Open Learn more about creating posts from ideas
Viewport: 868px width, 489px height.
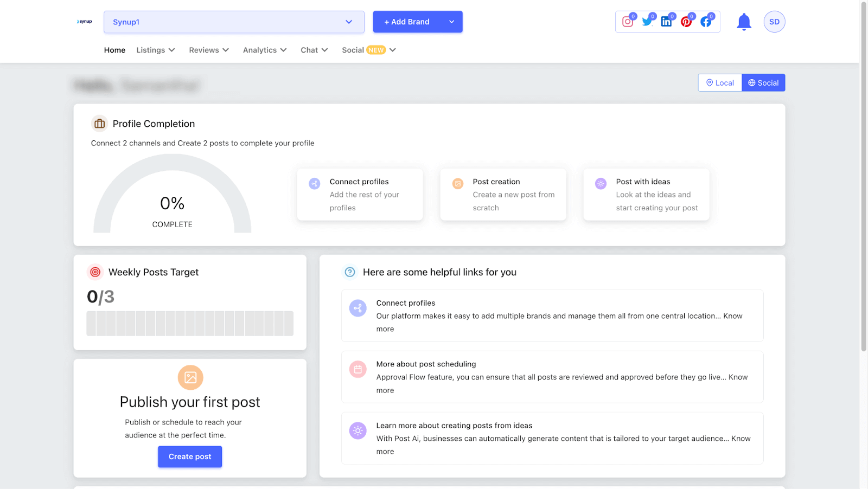click(x=552, y=438)
